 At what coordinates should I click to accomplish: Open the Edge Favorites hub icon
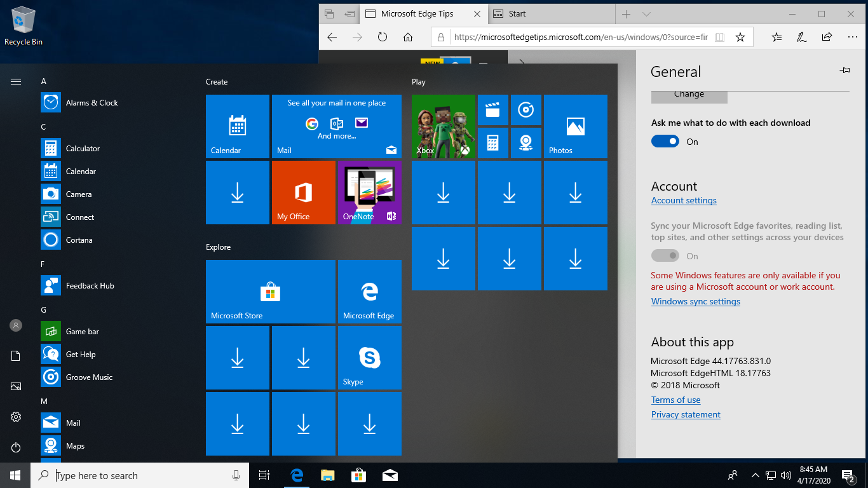[x=776, y=37]
